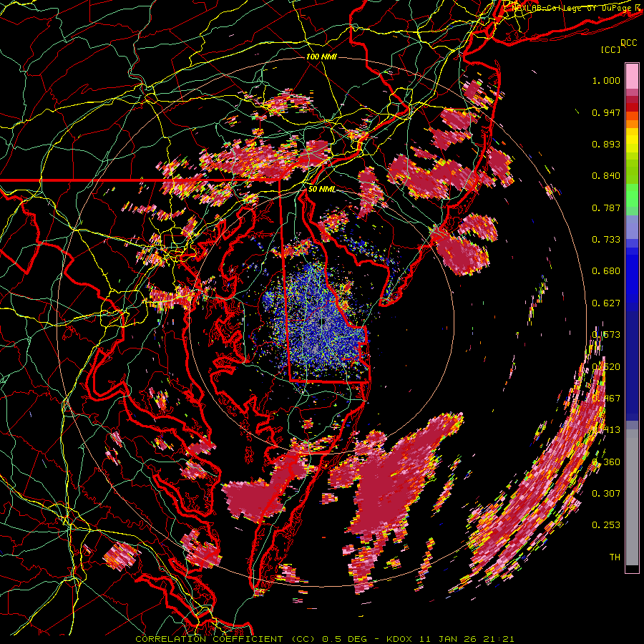The image size is (644, 644).
Task: Click the '0.307' scale value
Action: tap(606, 494)
